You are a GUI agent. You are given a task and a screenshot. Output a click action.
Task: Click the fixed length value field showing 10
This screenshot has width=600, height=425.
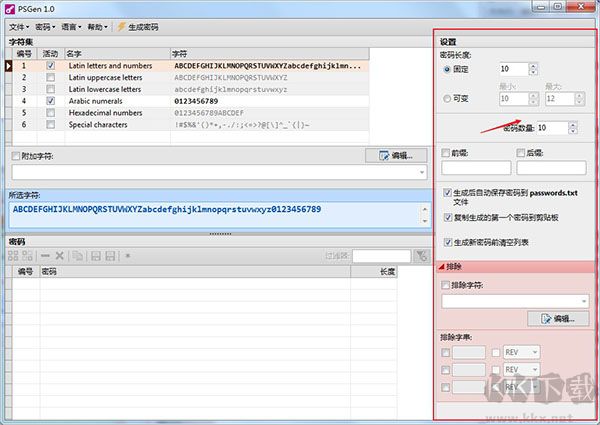tap(514, 69)
